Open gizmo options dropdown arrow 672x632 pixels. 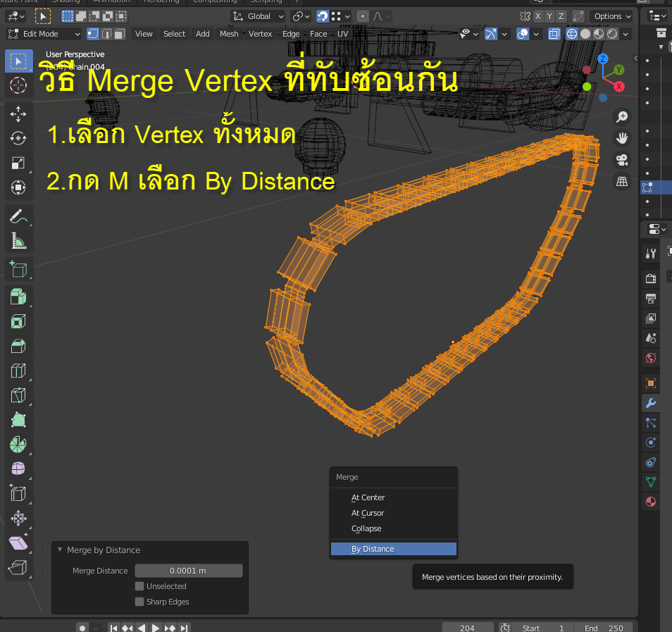(x=504, y=34)
